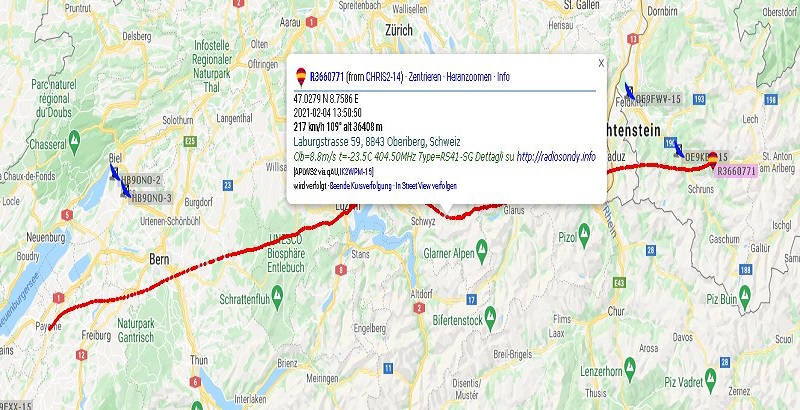The image size is (800, 410).
Task: Click Beende Kursverfolgung to stop tracking
Action: [x=361, y=186]
